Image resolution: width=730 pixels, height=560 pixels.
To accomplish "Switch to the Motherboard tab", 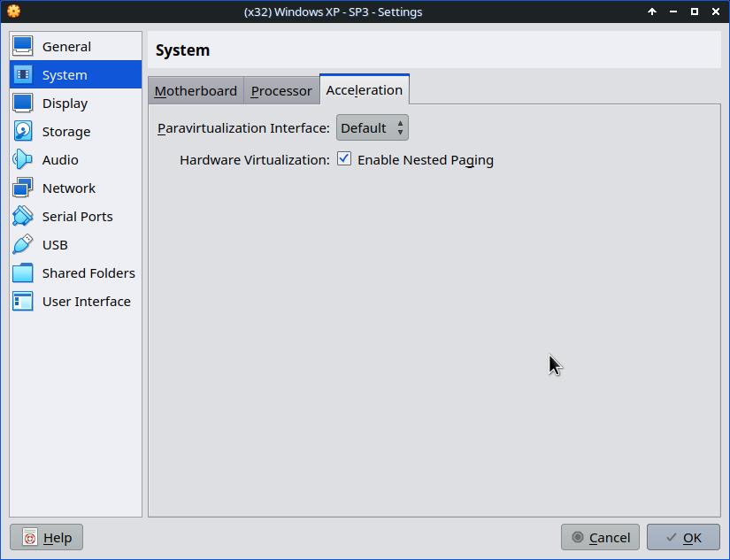I will [x=196, y=91].
